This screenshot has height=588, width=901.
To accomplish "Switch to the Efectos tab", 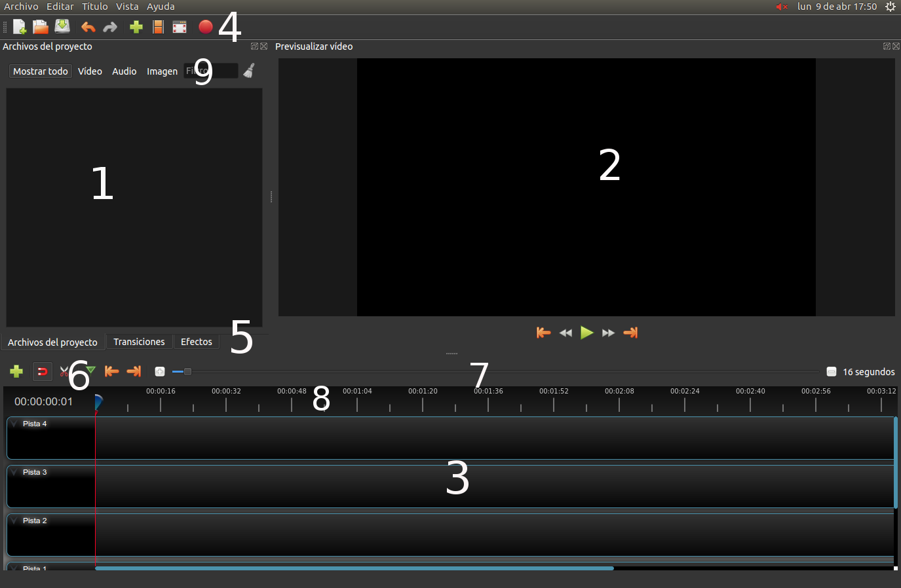I will pyautogui.click(x=197, y=342).
